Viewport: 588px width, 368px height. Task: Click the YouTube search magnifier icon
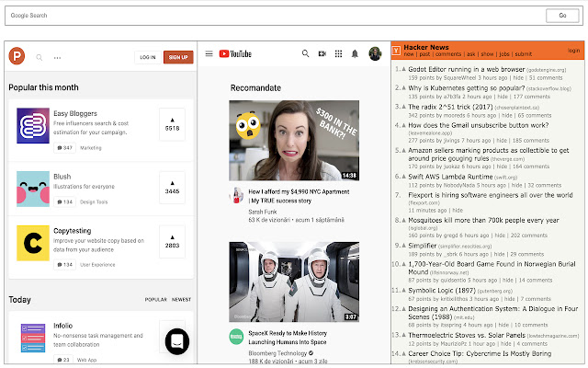(x=306, y=54)
